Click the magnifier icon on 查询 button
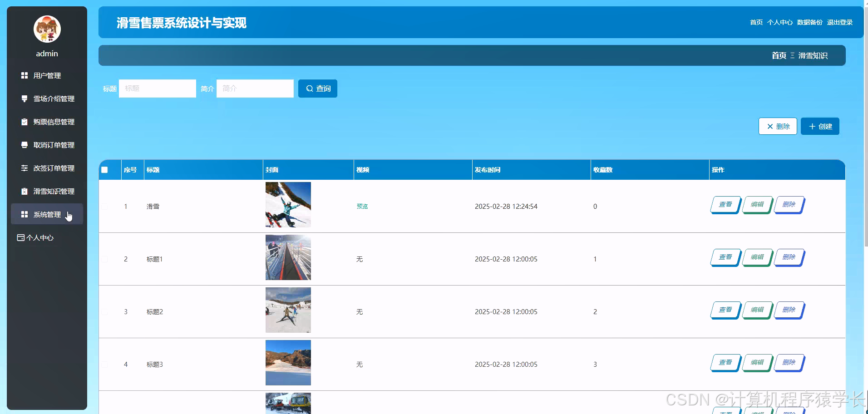 [x=310, y=89]
